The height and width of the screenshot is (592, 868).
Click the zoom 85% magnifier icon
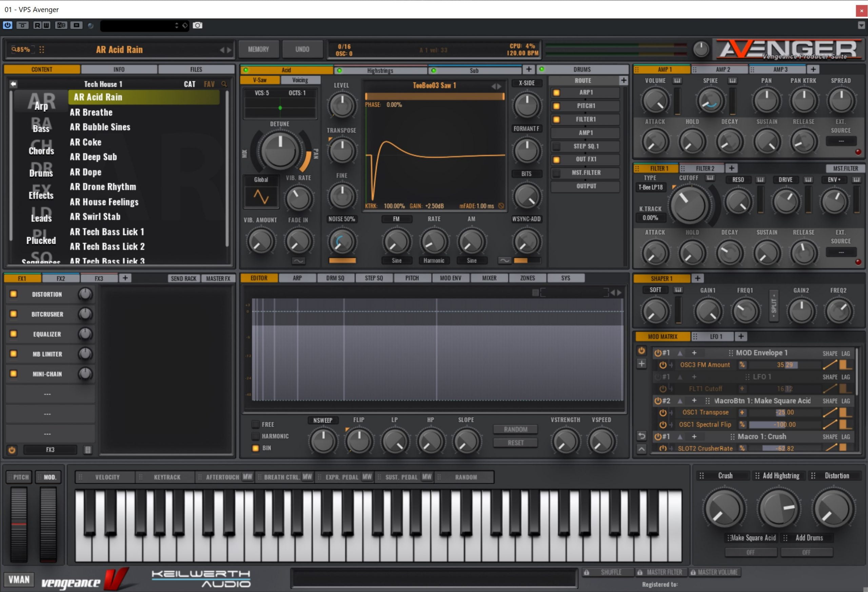[x=14, y=49]
